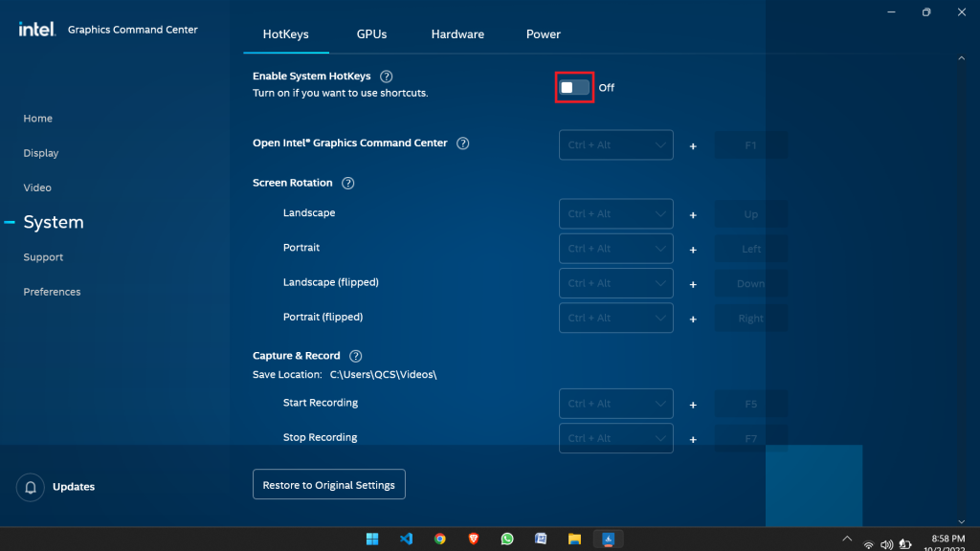980x551 pixels.
Task: Close the Graphics Command Center window
Action: 961,11
